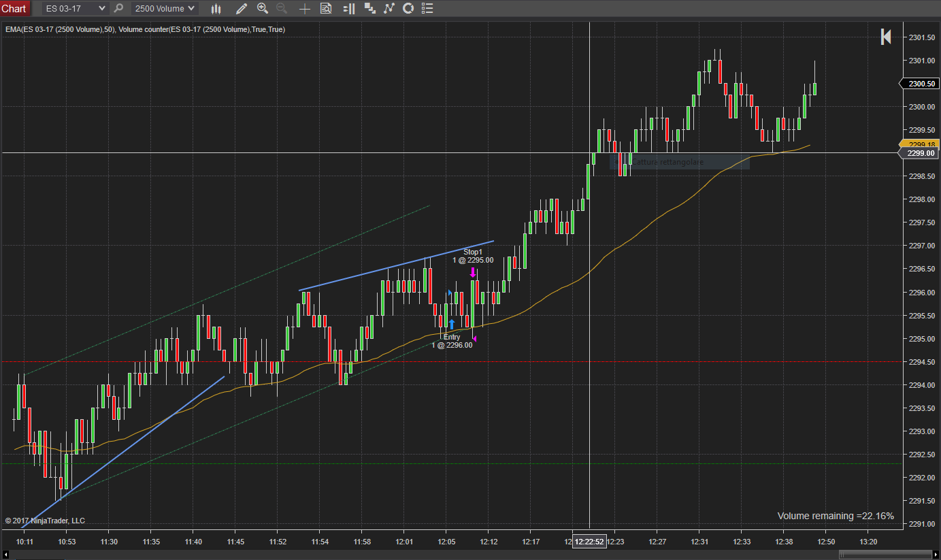Click the 13:20 time axis label
The width and height of the screenshot is (941, 560).
click(868, 542)
